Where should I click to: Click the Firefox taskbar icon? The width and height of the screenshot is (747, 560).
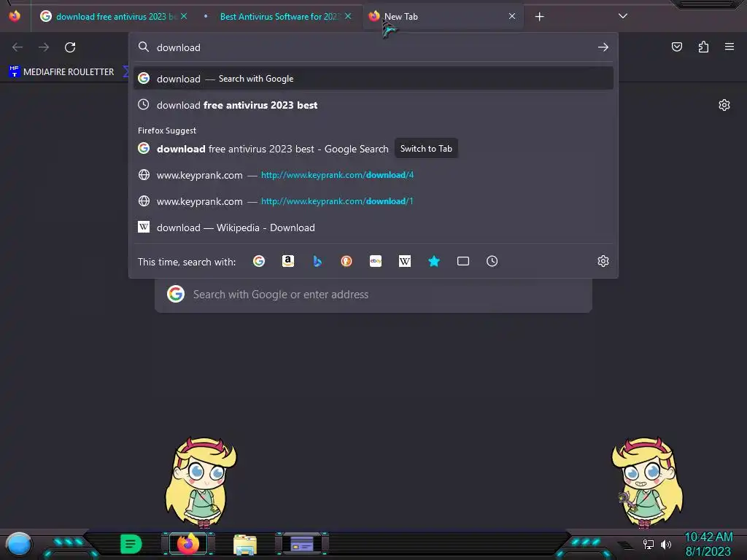tap(188, 544)
